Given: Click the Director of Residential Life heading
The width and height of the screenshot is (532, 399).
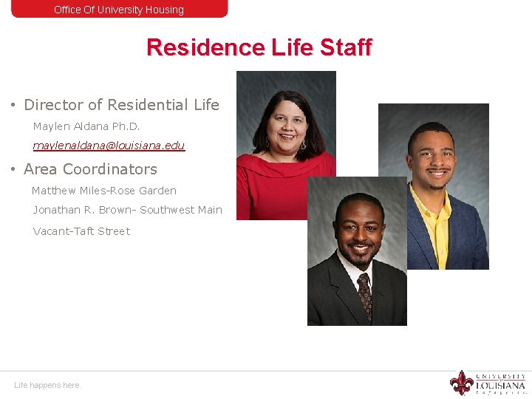Looking at the screenshot, I should (121, 104).
